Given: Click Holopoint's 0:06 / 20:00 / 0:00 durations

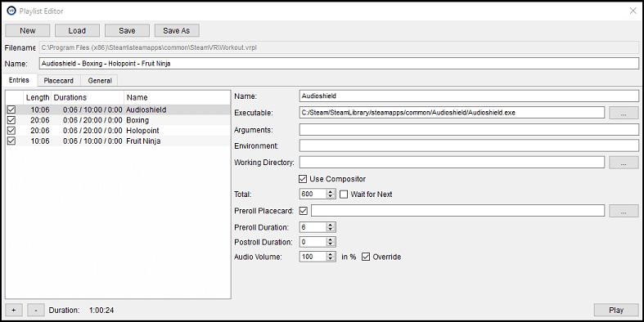Looking at the screenshot, I should 92,131.
